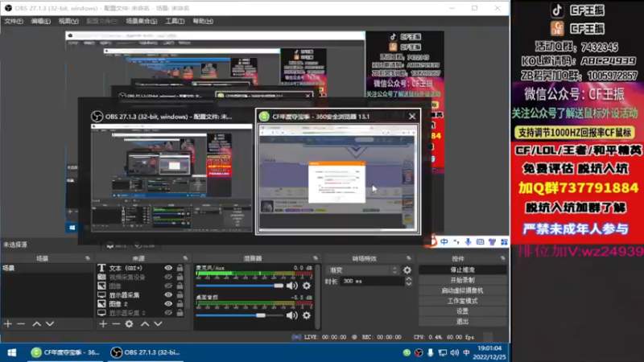
Task: Click the mixer panel vertical scrollbar
Action: pyautogui.click(x=317, y=296)
